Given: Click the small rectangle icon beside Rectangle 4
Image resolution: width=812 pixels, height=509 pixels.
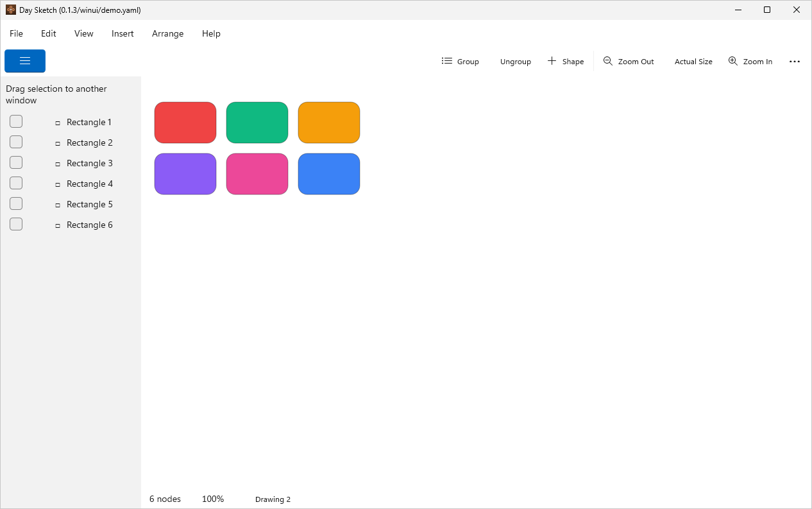Looking at the screenshot, I should coord(58,184).
